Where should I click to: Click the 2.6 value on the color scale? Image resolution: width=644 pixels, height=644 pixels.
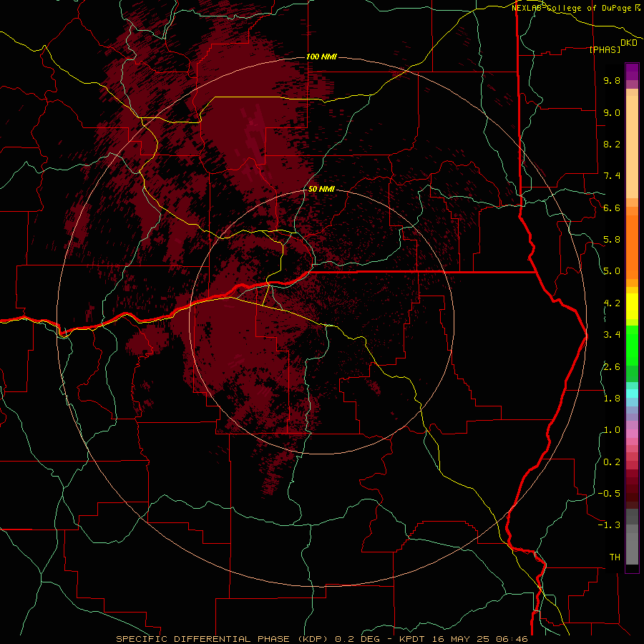pos(612,367)
